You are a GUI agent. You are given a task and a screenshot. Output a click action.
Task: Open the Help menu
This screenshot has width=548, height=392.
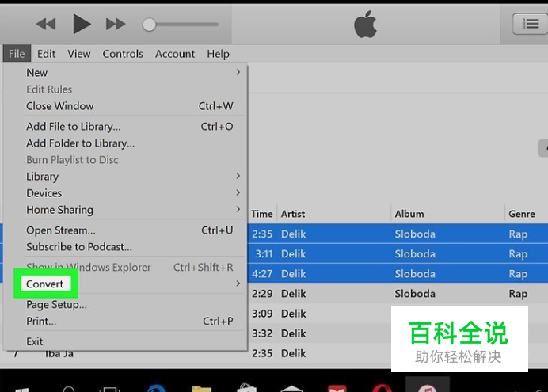(x=218, y=54)
